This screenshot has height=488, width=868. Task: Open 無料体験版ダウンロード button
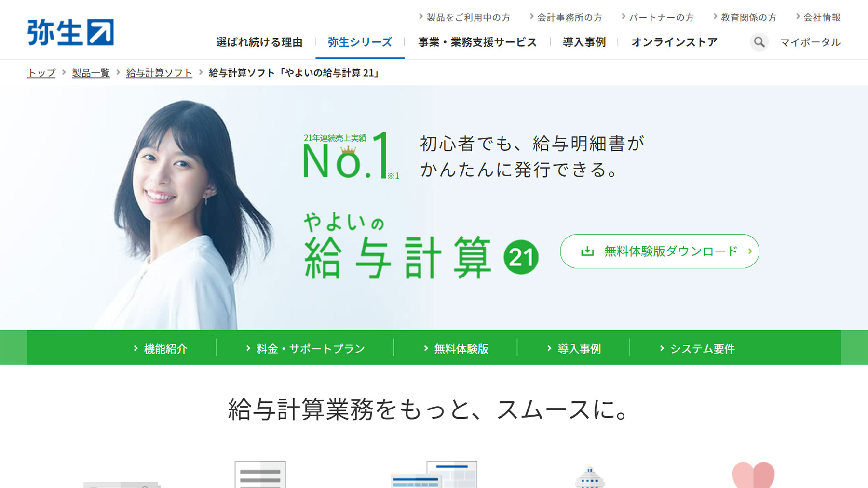(660, 251)
